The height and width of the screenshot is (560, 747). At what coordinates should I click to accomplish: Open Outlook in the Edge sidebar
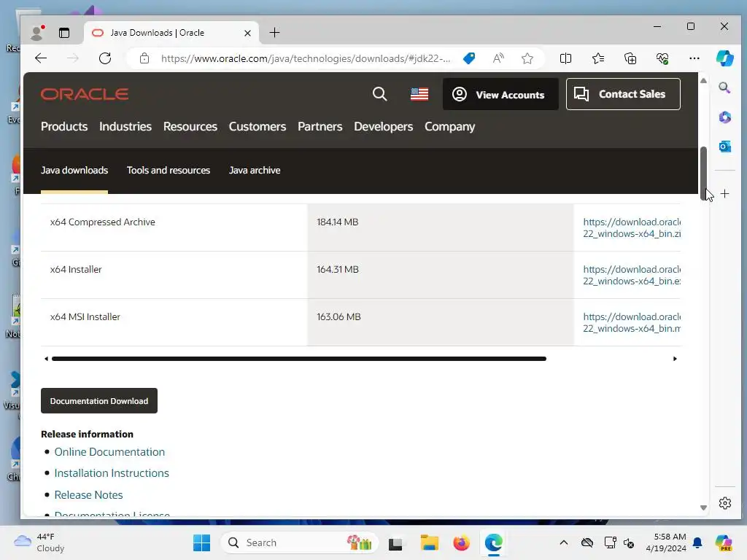tap(724, 147)
